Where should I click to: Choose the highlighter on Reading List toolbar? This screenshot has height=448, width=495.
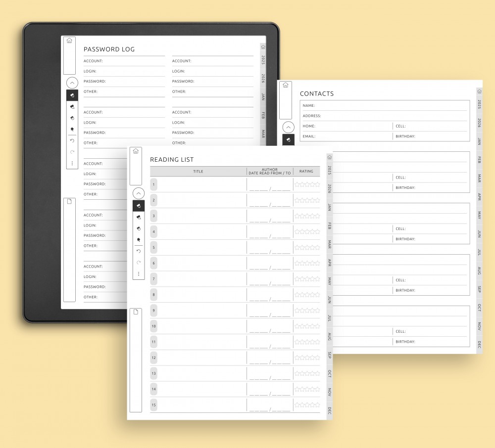pos(139,217)
